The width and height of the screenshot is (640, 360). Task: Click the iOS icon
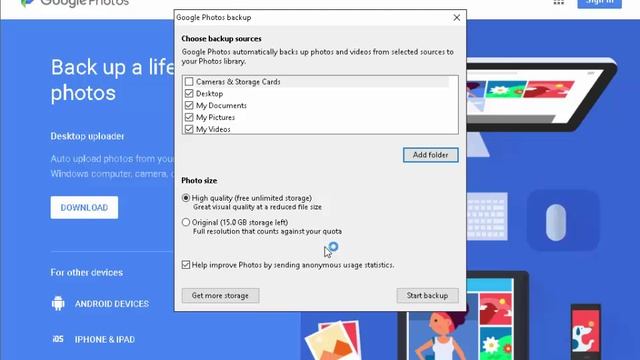pyautogui.click(x=58, y=339)
